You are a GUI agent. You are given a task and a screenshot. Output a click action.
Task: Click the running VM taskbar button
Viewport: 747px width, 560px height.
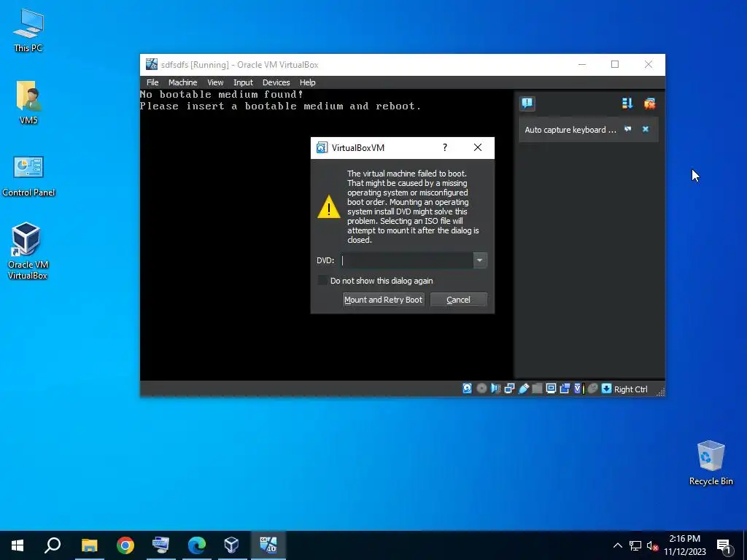(x=268, y=545)
